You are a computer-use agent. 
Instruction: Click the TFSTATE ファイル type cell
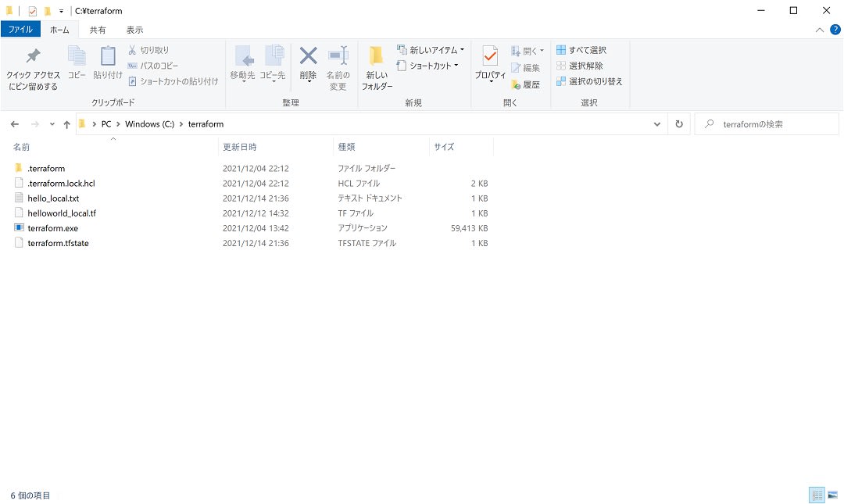pos(367,243)
